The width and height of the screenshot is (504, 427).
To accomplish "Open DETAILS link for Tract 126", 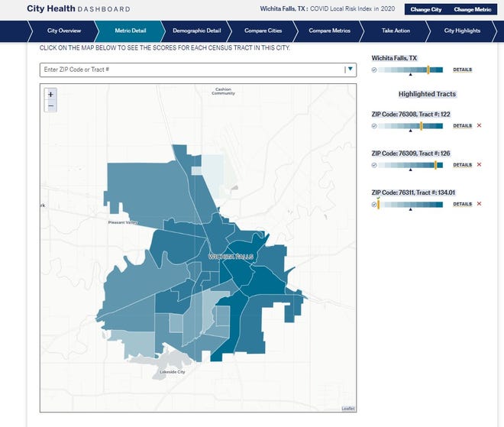I will (x=462, y=164).
